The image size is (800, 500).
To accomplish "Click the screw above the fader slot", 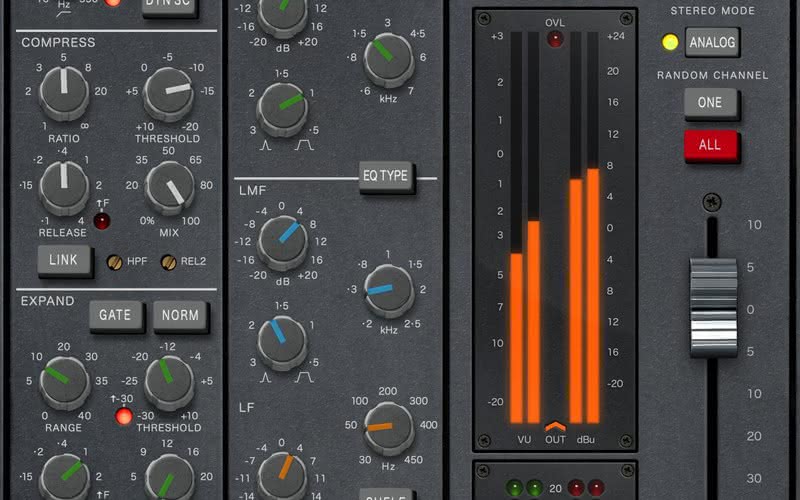I will (x=712, y=202).
